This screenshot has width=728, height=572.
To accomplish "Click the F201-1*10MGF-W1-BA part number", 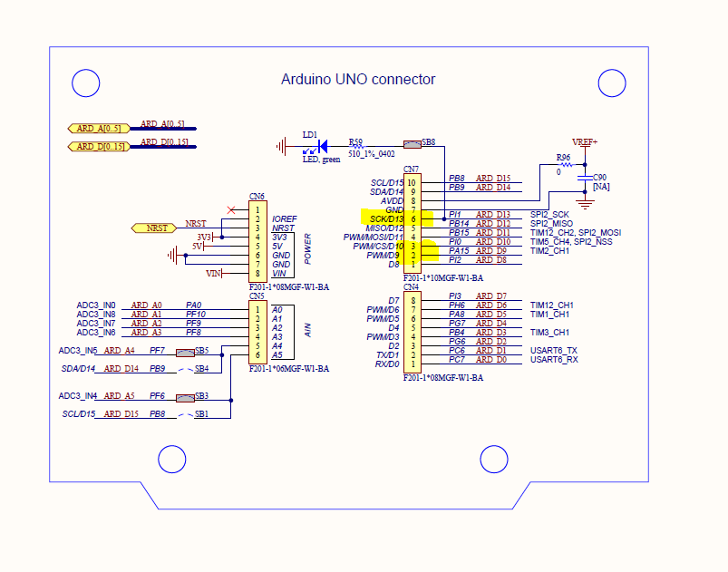I will 443,278.
